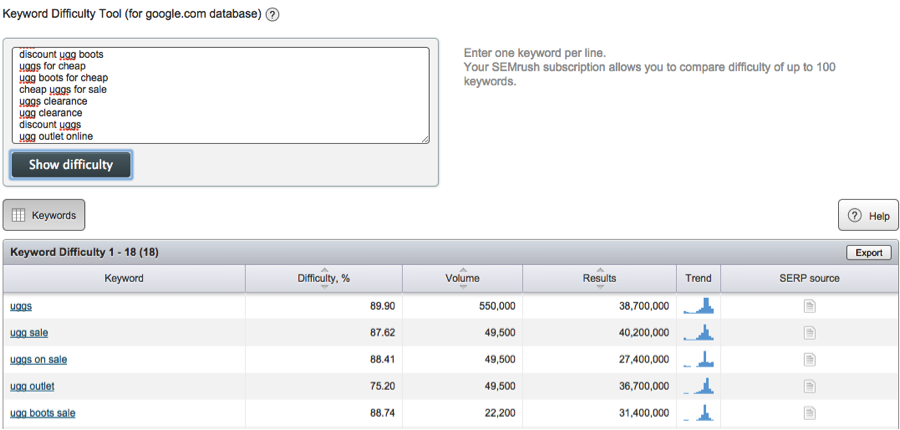900x430 pixels.
Task: Sort table by Volume column
Action: (463, 278)
